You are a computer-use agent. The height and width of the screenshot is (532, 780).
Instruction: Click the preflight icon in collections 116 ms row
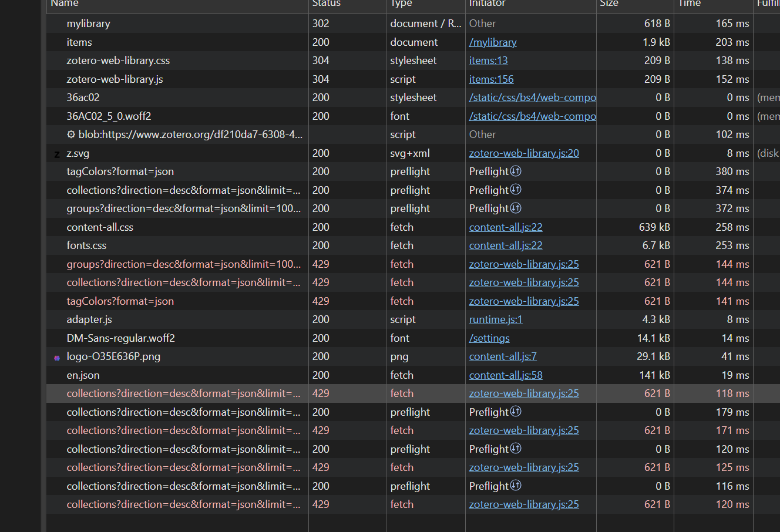[x=516, y=486]
